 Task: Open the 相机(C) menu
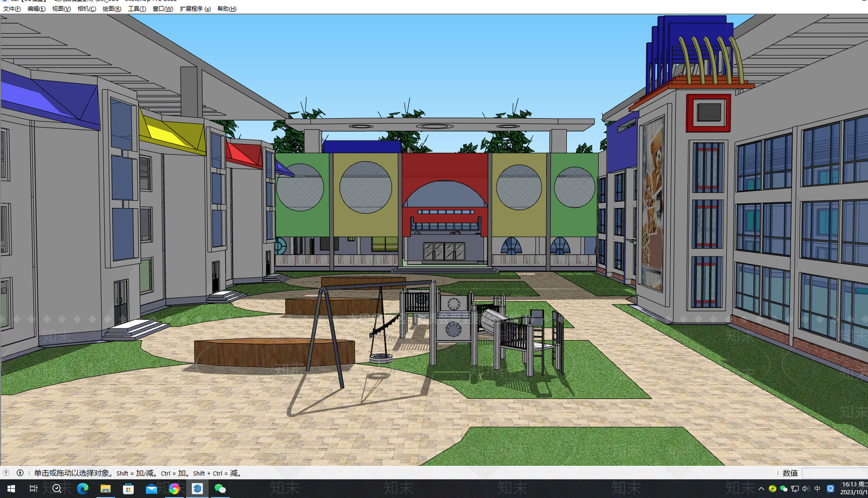87,9
